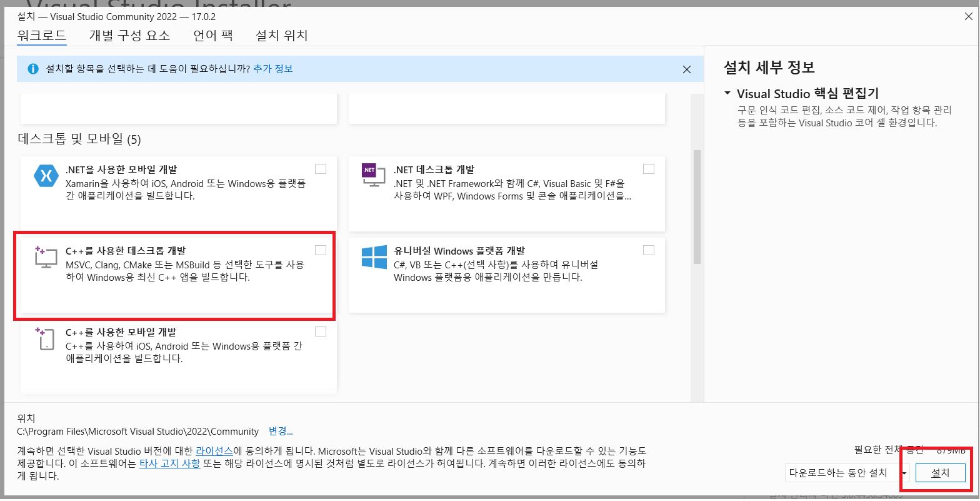
Task: Click the 데스크톱 및 모바일 (5) heading
Action: click(x=79, y=139)
